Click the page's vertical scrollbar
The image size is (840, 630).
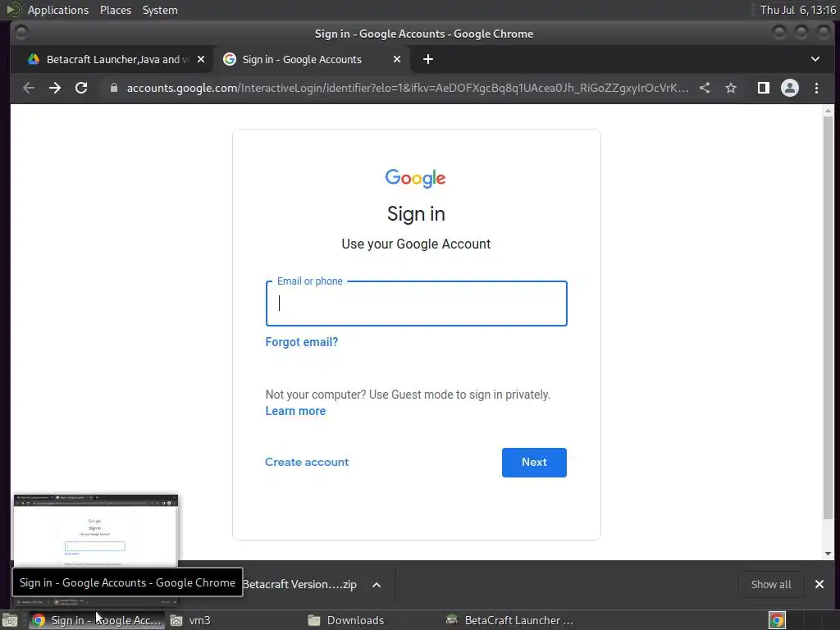[829, 317]
